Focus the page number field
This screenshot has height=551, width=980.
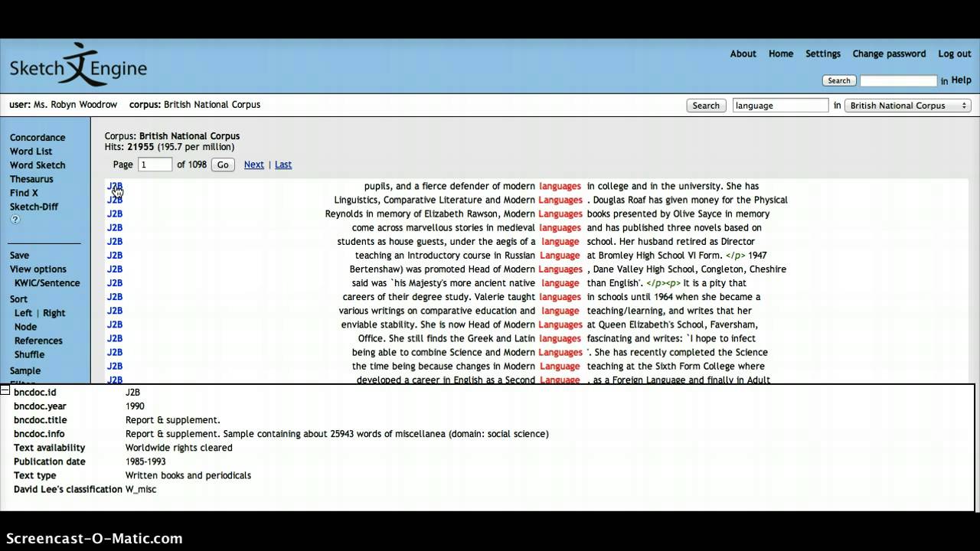[x=155, y=165]
